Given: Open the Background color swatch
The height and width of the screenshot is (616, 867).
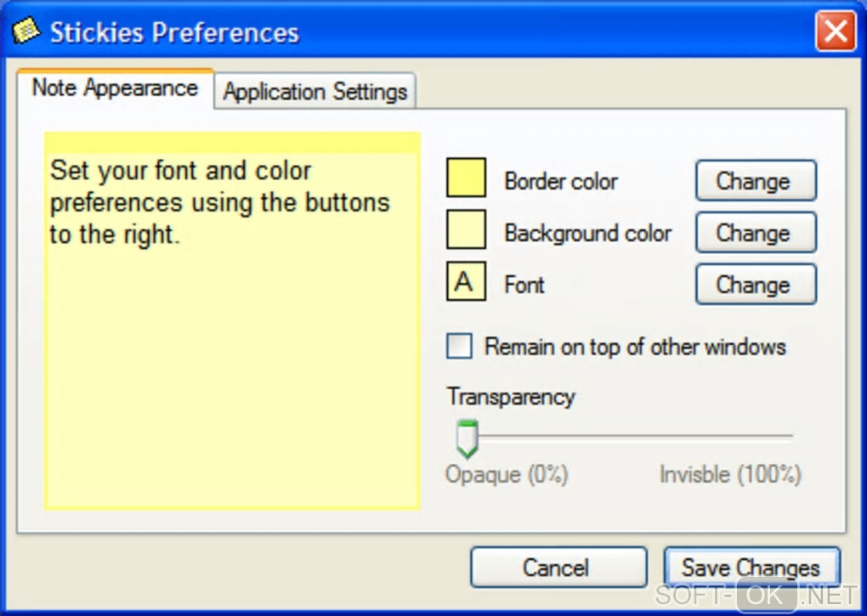Looking at the screenshot, I should click(x=466, y=230).
